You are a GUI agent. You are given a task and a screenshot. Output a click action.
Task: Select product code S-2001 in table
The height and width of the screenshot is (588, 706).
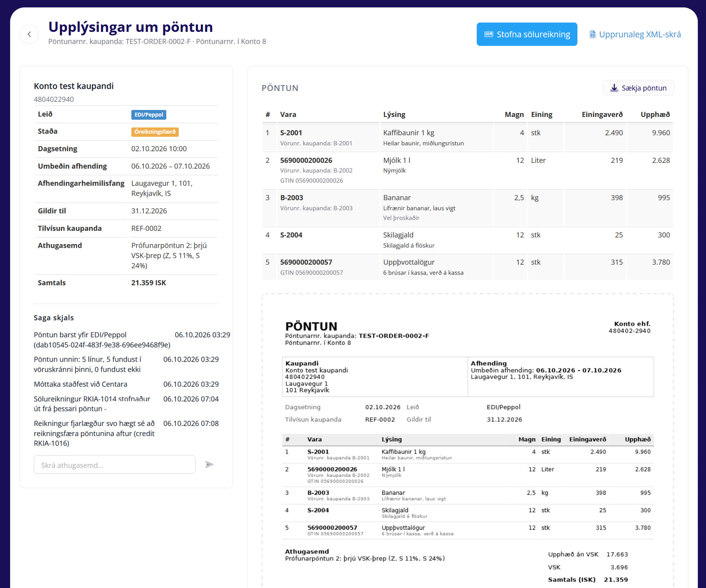click(x=291, y=132)
